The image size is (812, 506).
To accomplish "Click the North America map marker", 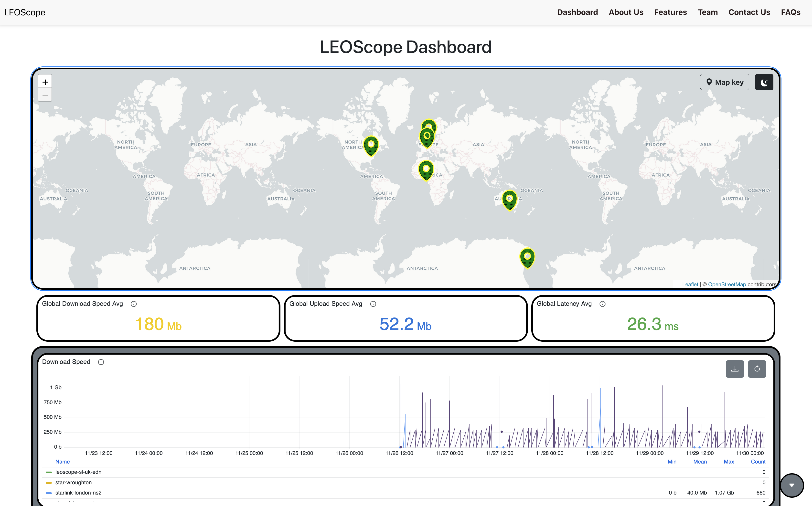I will (x=371, y=146).
